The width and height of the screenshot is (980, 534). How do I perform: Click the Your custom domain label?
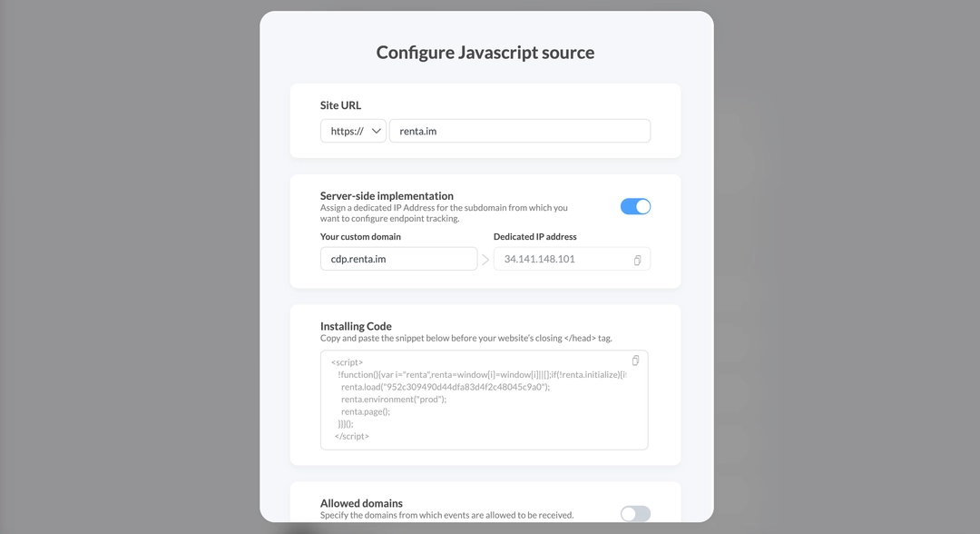point(360,236)
